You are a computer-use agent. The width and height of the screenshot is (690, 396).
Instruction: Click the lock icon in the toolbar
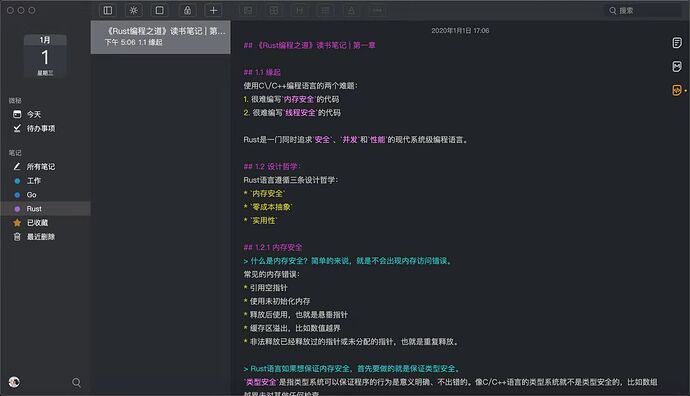pyautogui.click(x=187, y=10)
